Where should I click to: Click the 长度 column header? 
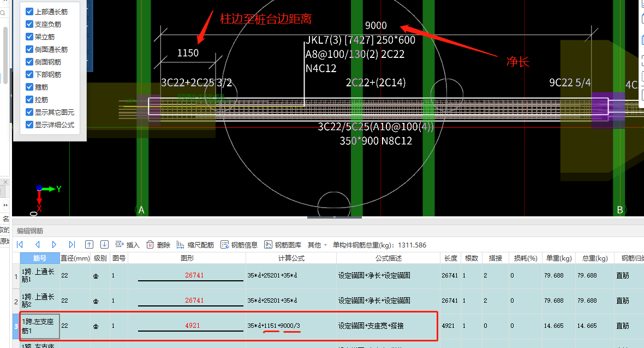coord(451,258)
